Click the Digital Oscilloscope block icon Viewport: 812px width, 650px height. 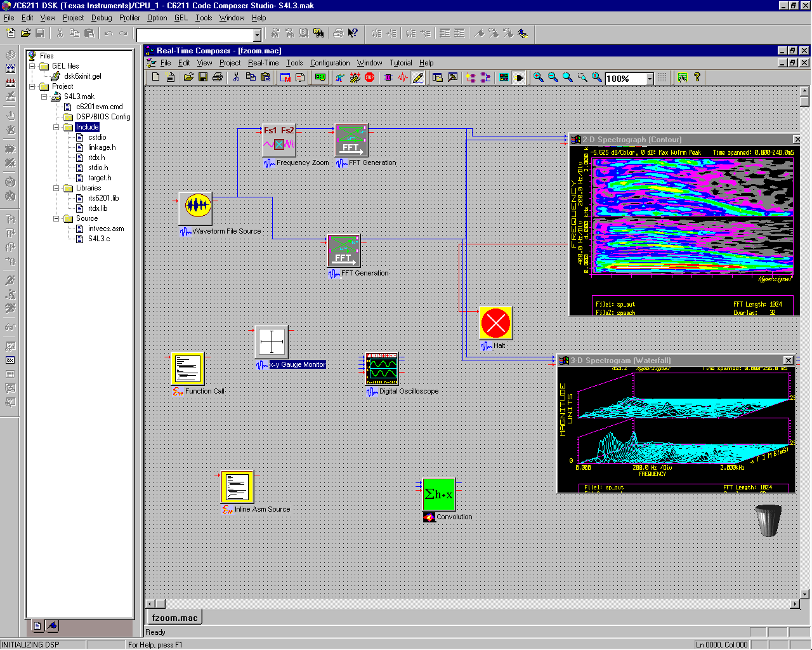click(x=382, y=369)
